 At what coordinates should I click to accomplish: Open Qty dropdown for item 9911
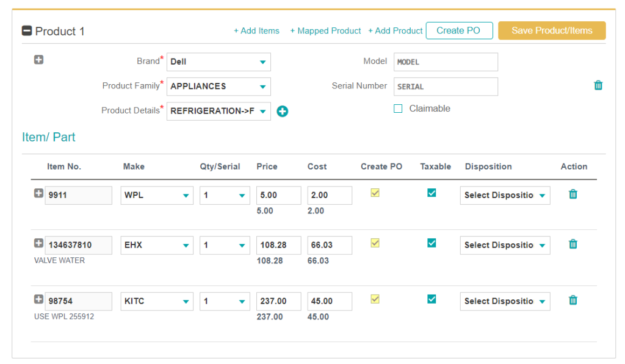tap(225, 196)
